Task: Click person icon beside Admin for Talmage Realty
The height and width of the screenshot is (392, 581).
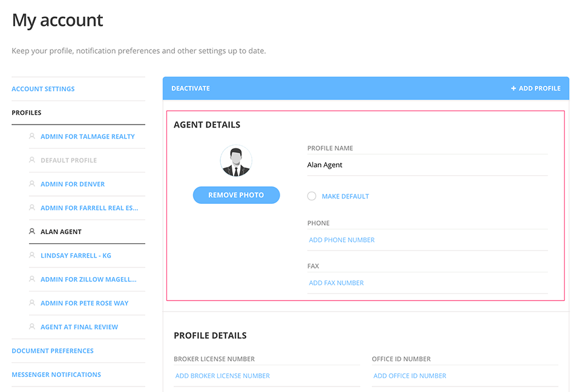Action: 32,137
